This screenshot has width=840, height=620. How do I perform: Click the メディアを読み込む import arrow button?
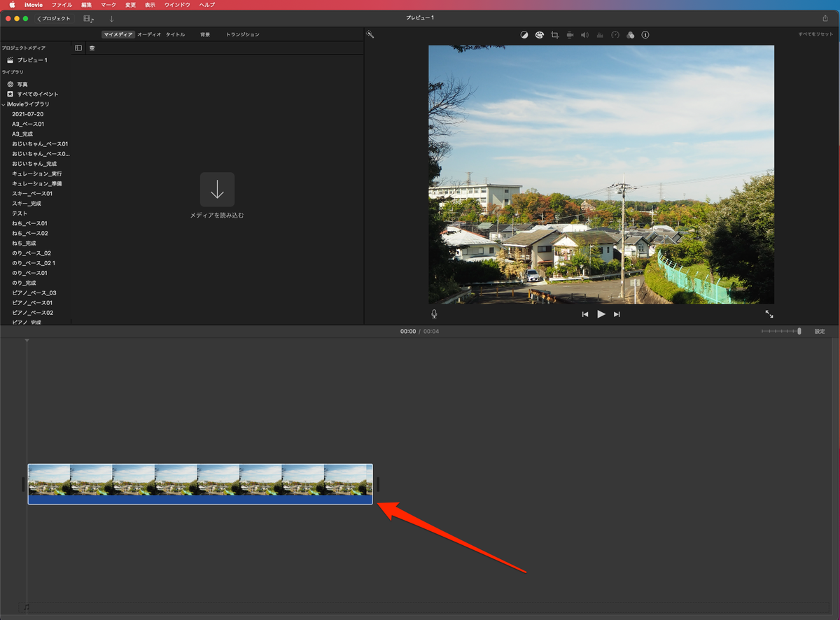coord(217,189)
